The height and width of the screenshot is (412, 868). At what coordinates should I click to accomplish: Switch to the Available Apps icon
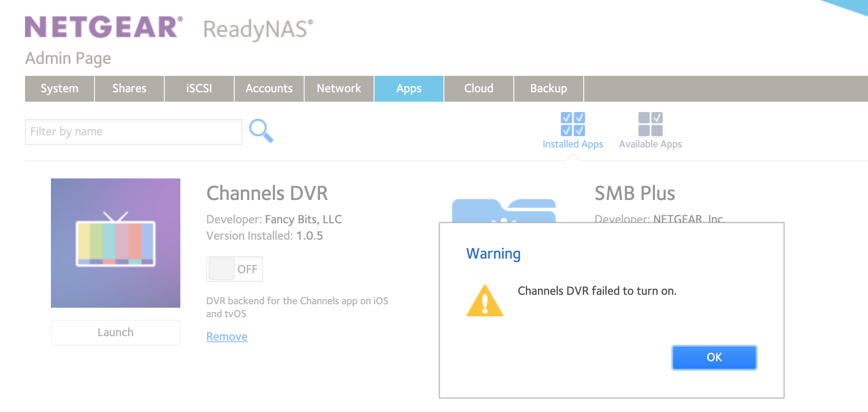point(650,124)
